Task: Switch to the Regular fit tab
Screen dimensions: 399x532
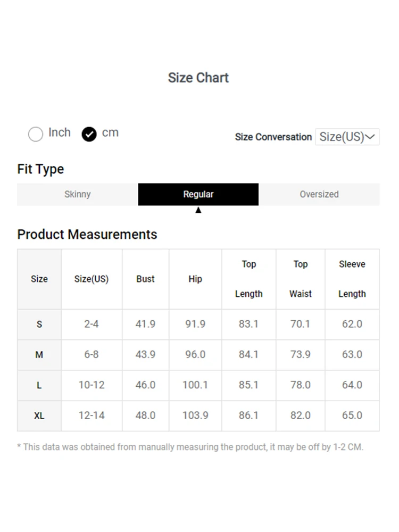Action: tap(198, 194)
